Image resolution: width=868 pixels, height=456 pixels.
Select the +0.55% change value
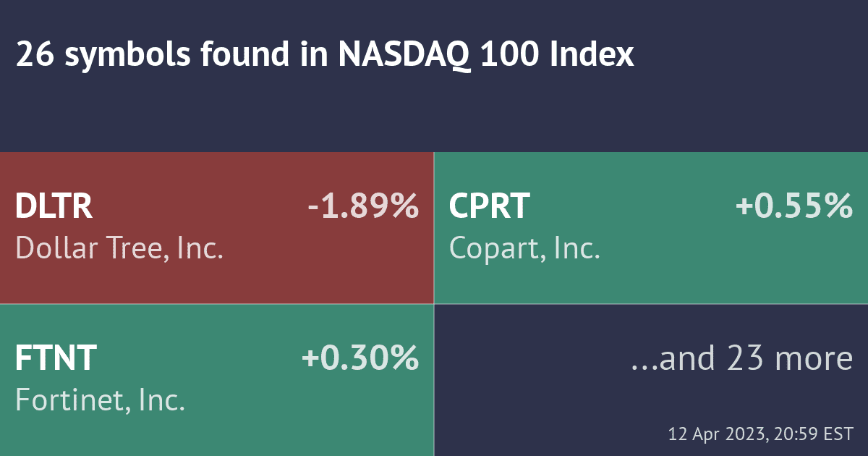[x=794, y=207]
